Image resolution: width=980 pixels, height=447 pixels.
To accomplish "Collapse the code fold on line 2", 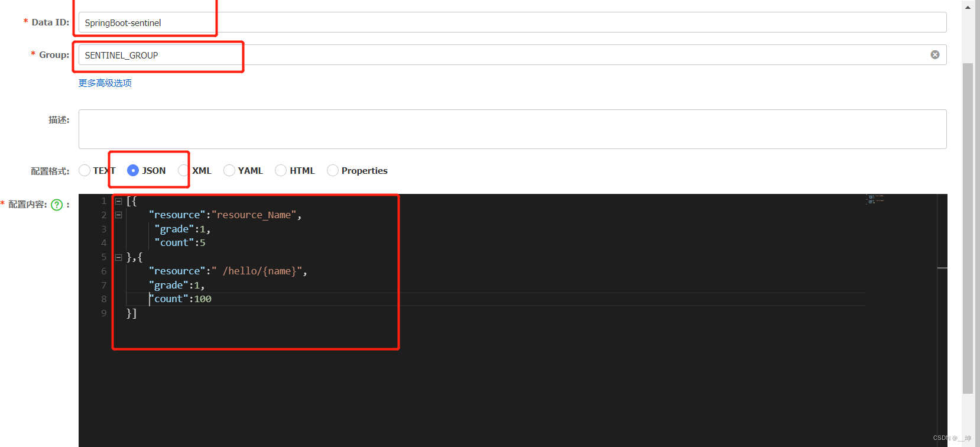I will tap(118, 215).
